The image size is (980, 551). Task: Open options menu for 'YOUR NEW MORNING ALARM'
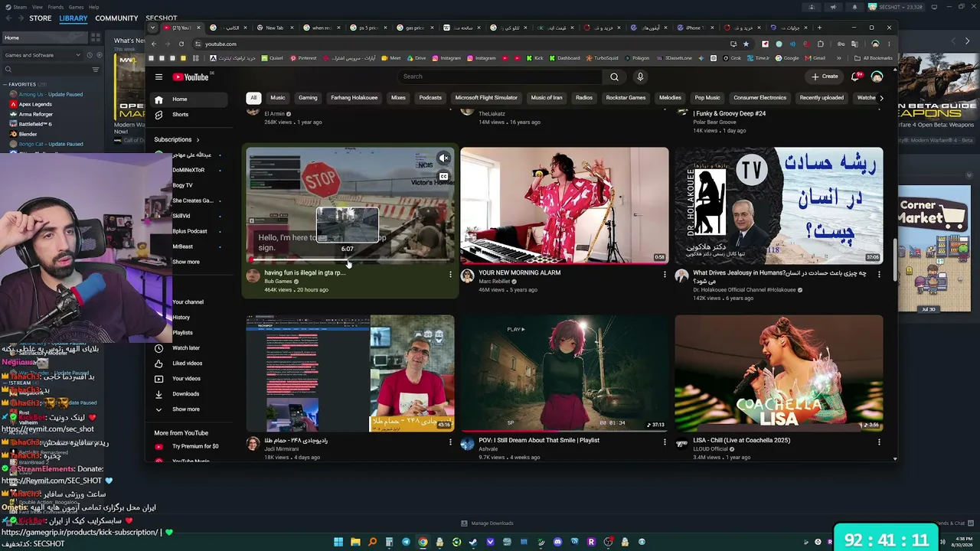coord(665,273)
